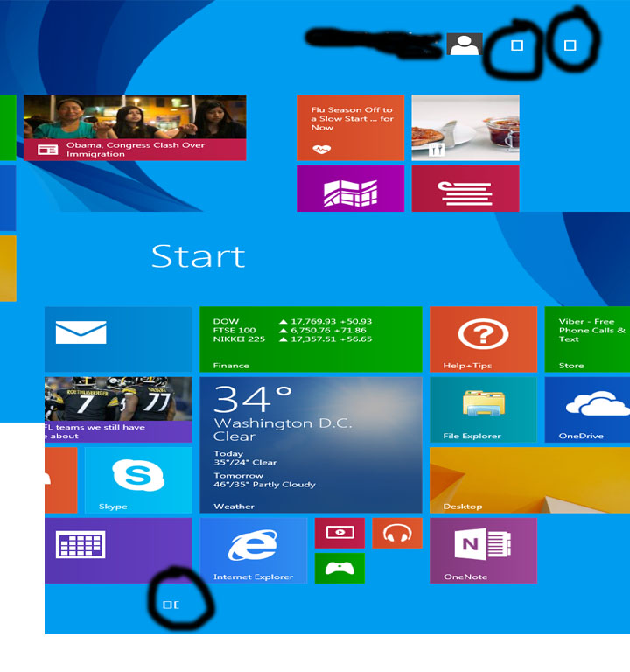This screenshot has width=630, height=672.
Task: Open the Help+Tips tile
Action: click(483, 339)
